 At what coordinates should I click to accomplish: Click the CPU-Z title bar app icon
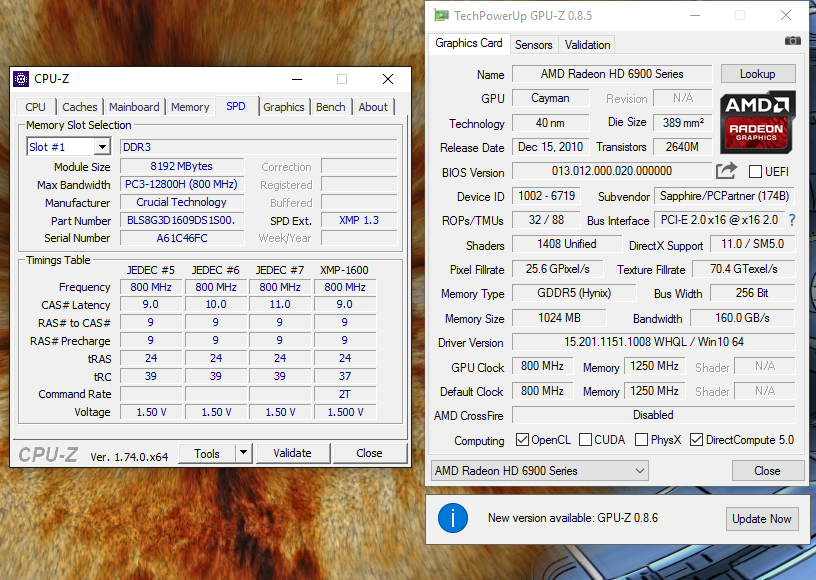coord(21,79)
